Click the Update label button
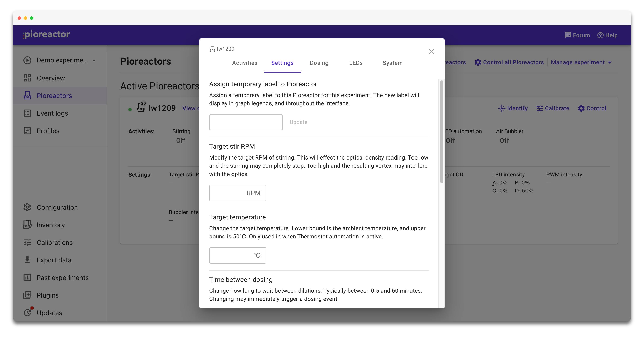 [299, 122]
